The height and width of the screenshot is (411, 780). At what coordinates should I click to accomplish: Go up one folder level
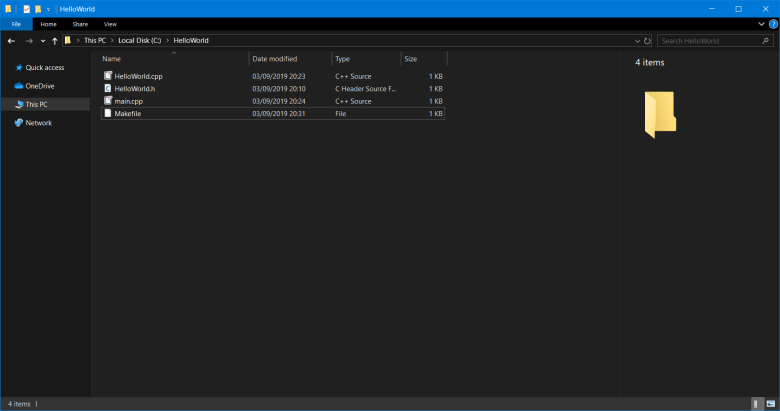pos(55,41)
